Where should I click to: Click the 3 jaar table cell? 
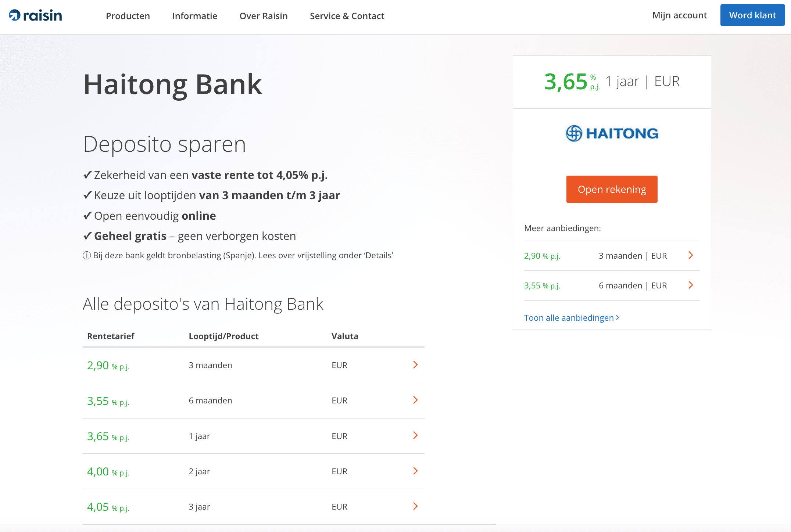pyautogui.click(x=199, y=507)
